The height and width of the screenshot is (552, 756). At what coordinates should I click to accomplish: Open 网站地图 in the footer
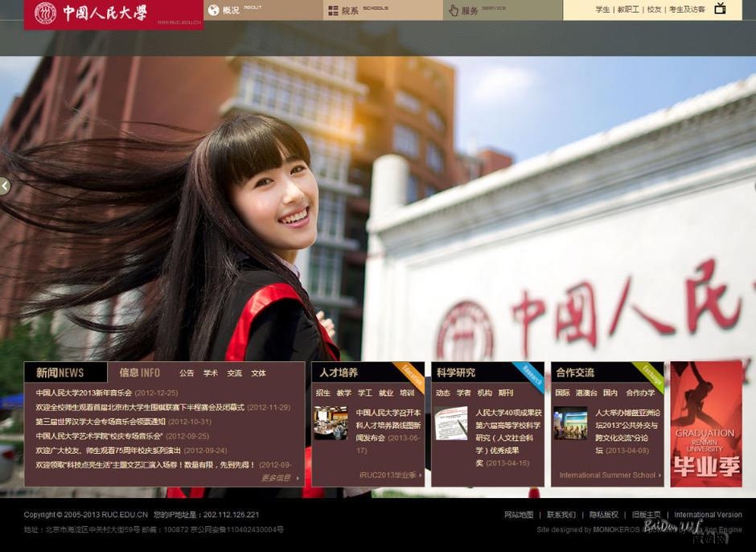tap(519, 515)
